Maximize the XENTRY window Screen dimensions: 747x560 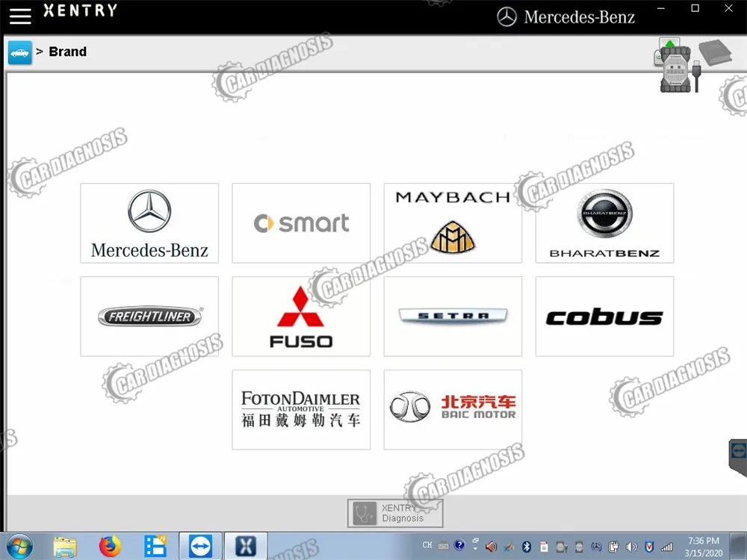[x=695, y=8]
